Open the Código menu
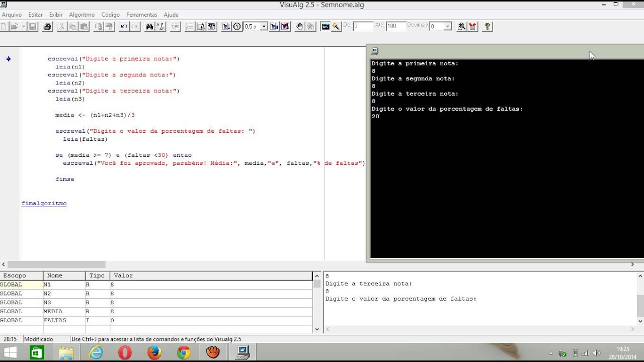The image size is (644, 362). [111, 15]
